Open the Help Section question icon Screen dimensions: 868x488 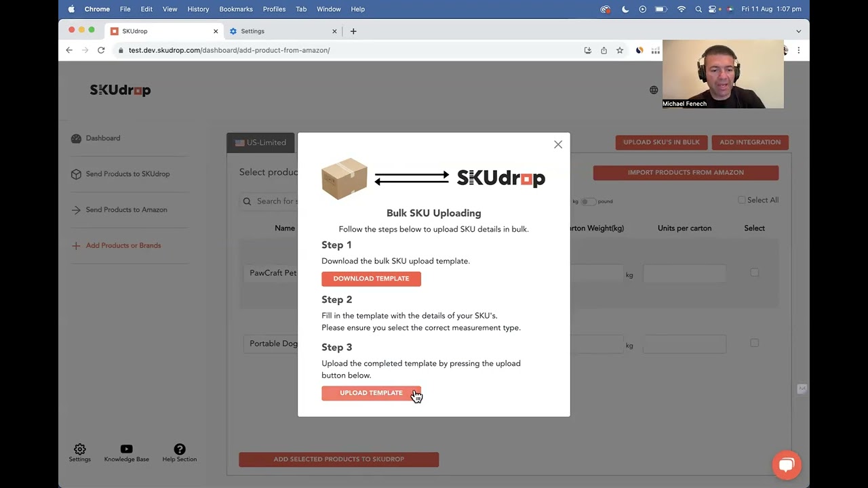coord(180,449)
